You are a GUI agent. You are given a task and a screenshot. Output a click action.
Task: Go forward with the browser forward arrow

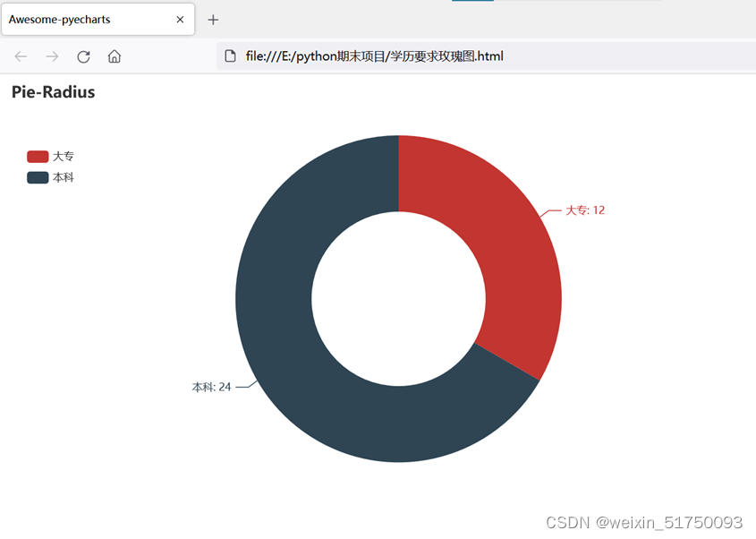point(52,56)
